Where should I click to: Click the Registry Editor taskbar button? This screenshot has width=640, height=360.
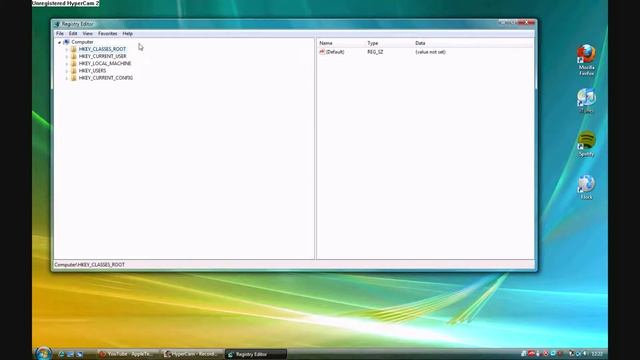pyautogui.click(x=256, y=354)
